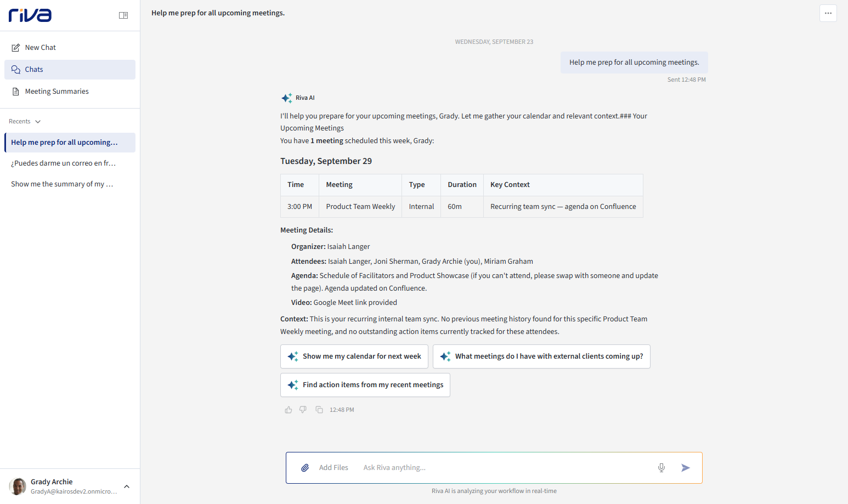Expand the Grady Archie account menu

tap(127, 486)
